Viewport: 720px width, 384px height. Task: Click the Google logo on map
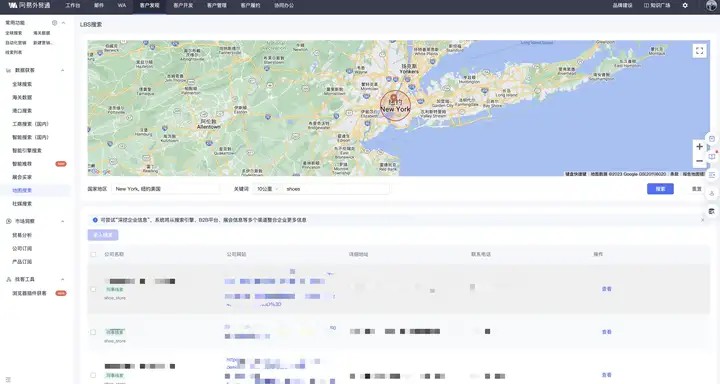(101, 171)
